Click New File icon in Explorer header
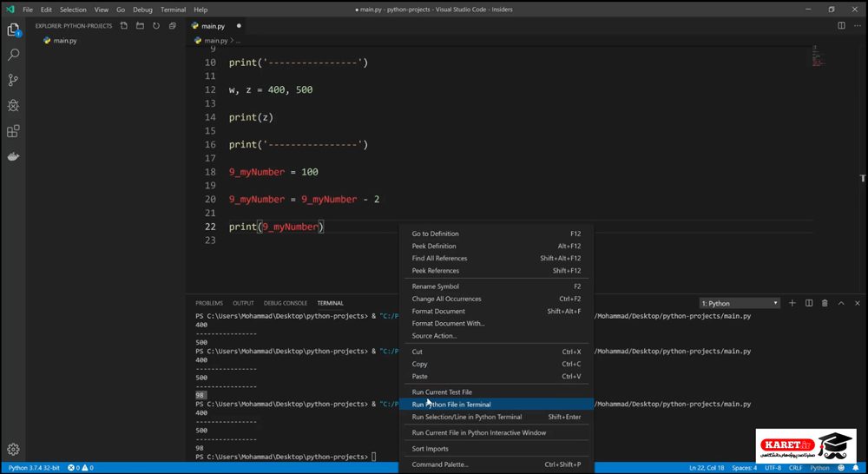868x474 pixels. 124,25
